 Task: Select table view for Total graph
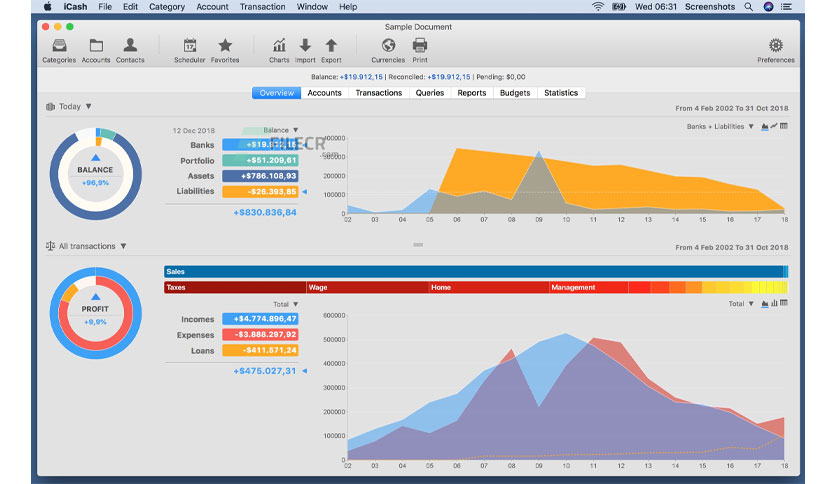(784, 303)
